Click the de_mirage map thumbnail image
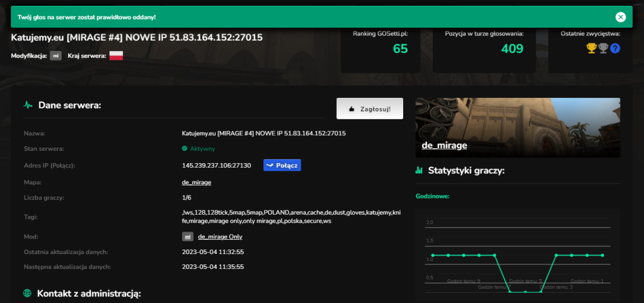Screen dimensions: 644x303 pos(518,128)
